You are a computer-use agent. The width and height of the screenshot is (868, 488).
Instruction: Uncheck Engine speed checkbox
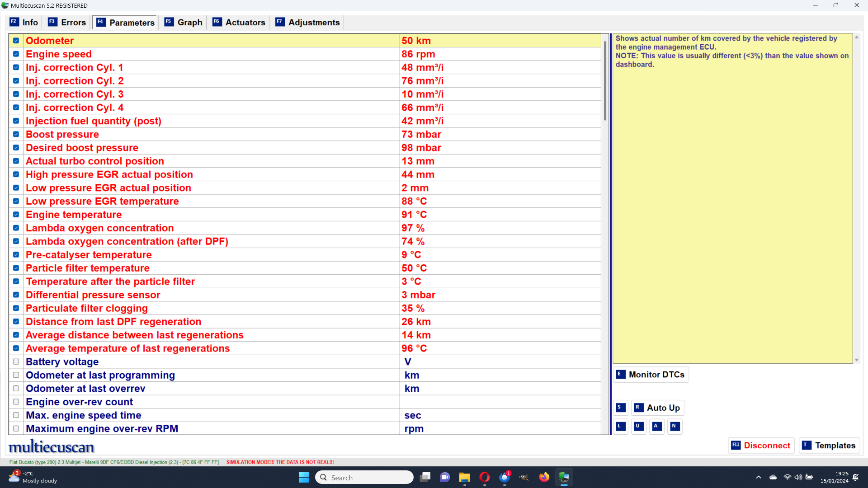(x=16, y=54)
